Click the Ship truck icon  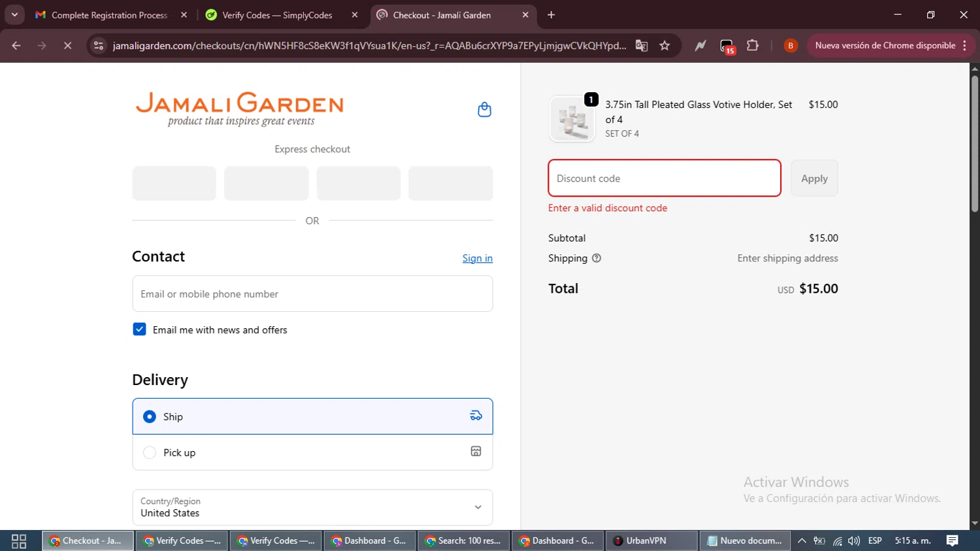click(476, 416)
